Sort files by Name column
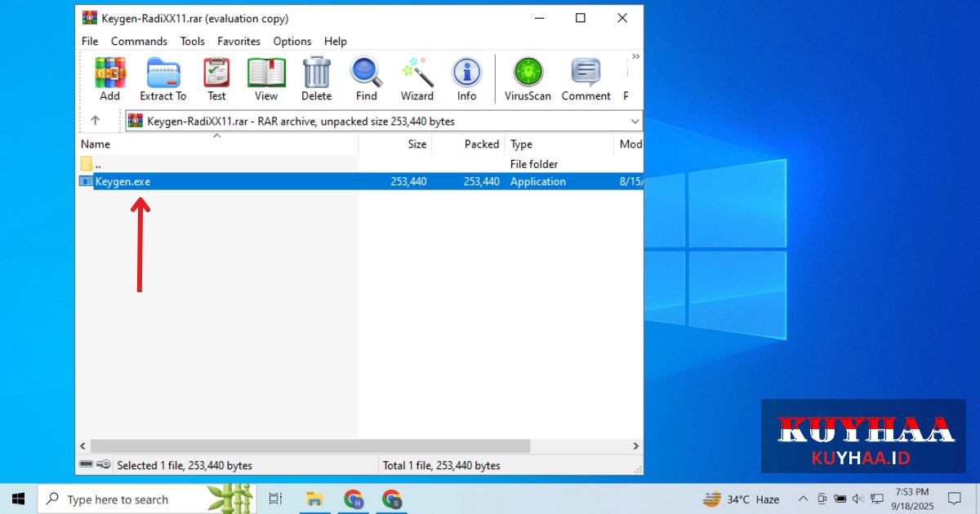The width and height of the screenshot is (980, 514). point(217,144)
